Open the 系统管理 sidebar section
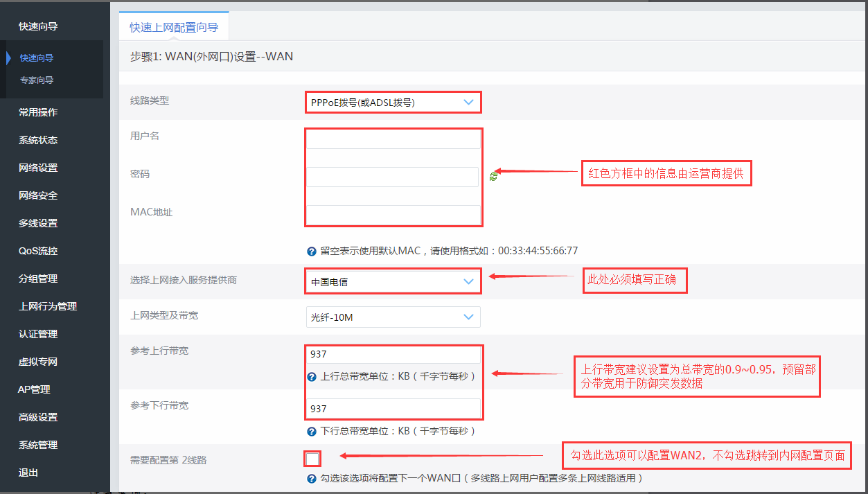The width and height of the screenshot is (868, 494). coord(38,445)
